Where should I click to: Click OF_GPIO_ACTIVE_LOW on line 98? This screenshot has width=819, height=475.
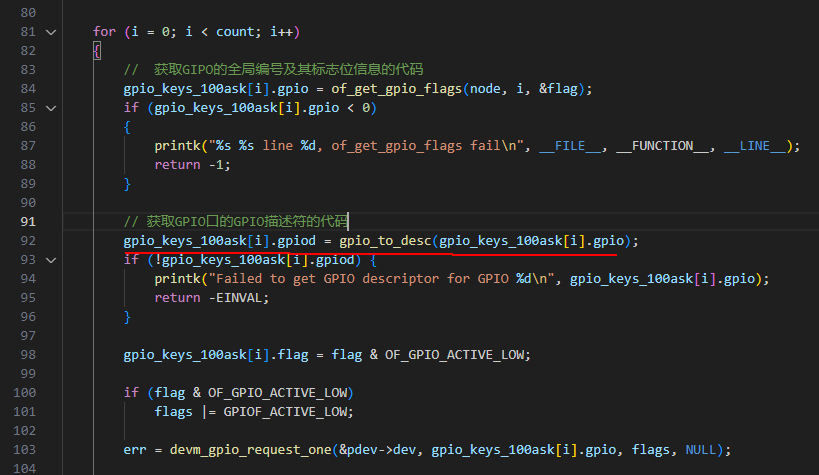click(454, 355)
